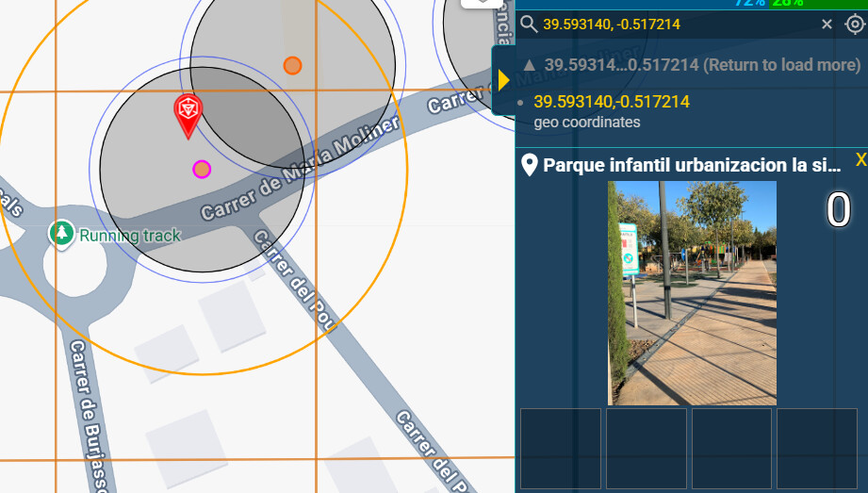Click the red portal marker pin

[188, 115]
